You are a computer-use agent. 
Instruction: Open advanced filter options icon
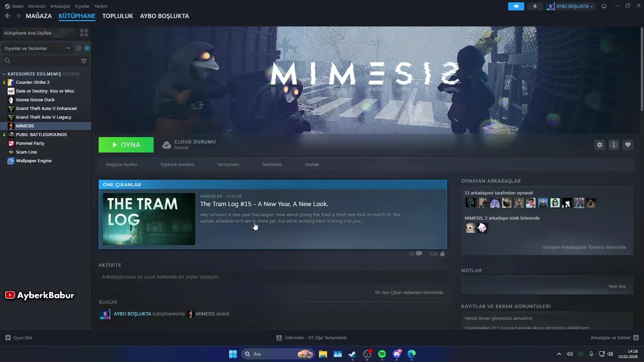(x=84, y=61)
